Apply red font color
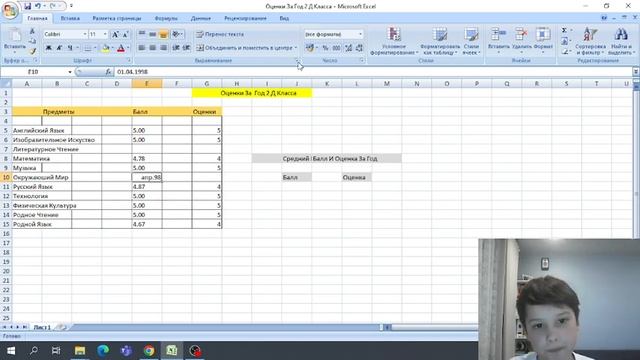 (121, 48)
